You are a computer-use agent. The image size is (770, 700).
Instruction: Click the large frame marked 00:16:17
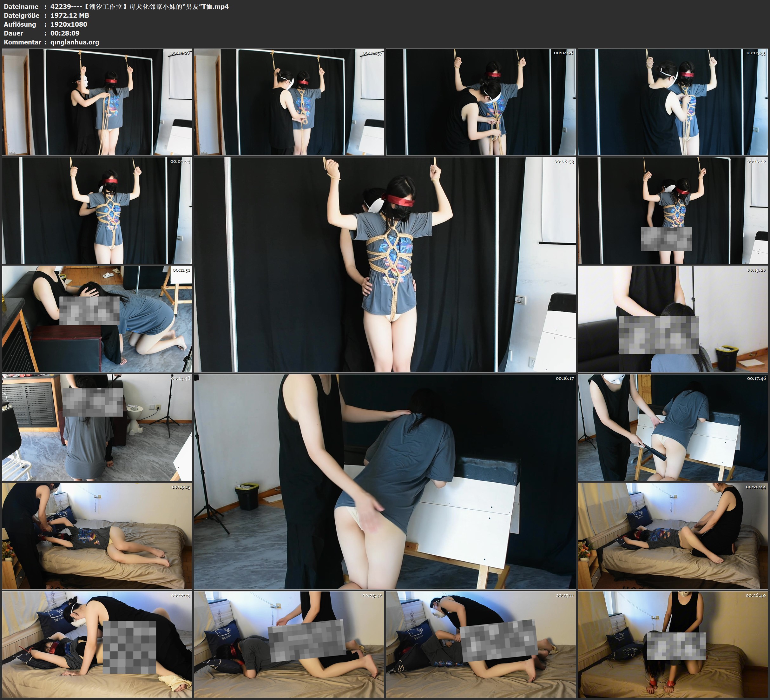pos(385,481)
